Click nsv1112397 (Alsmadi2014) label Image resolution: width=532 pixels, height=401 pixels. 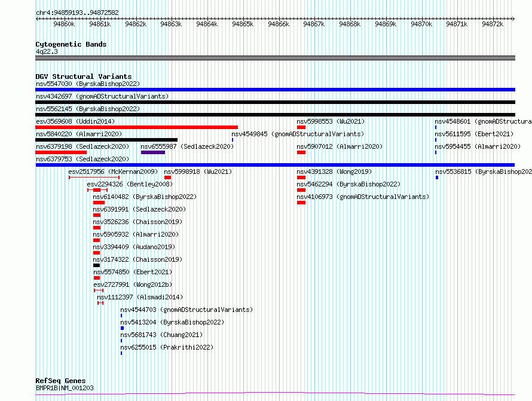[x=140, y=297]
